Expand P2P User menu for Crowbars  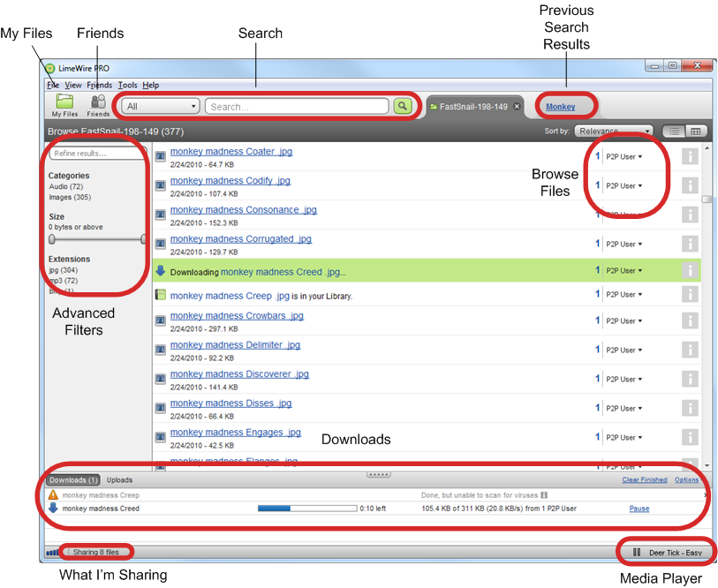[624, 321]
